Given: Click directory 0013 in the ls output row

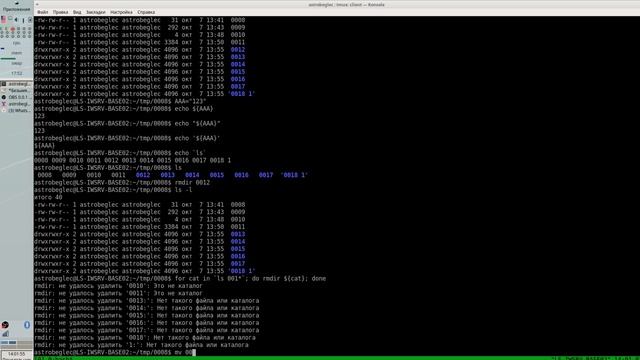Looking at the screenshot, I should tap(167, 175).
